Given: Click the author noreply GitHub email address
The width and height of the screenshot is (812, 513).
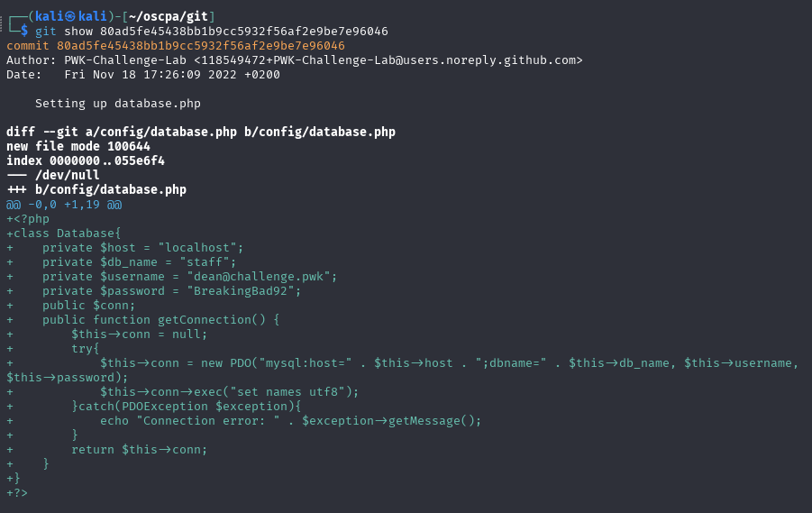Looking at the screenshot, I should [x=388, y=60].
